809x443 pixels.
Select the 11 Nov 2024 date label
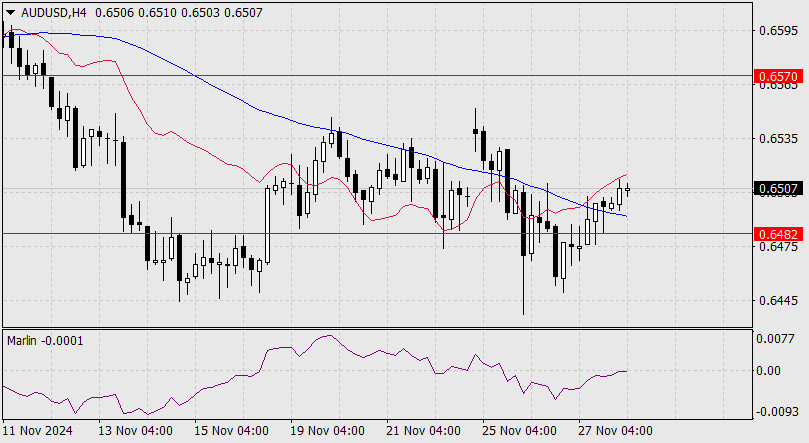(37, 431)
